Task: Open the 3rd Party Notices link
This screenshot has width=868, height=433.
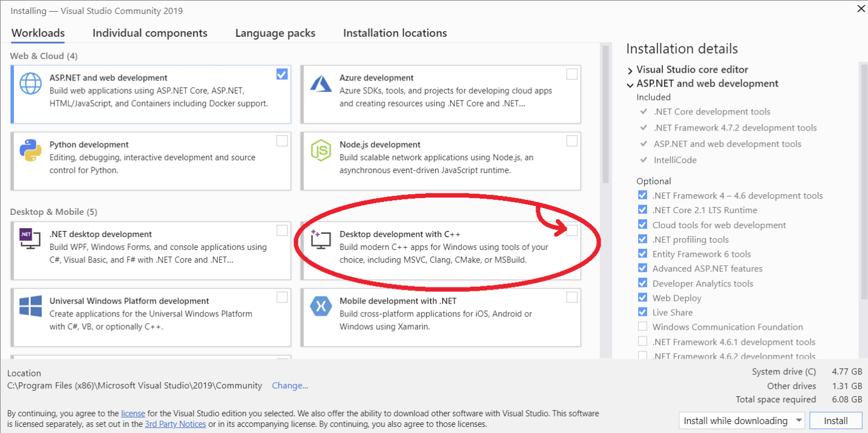Action: pos(175,424)
